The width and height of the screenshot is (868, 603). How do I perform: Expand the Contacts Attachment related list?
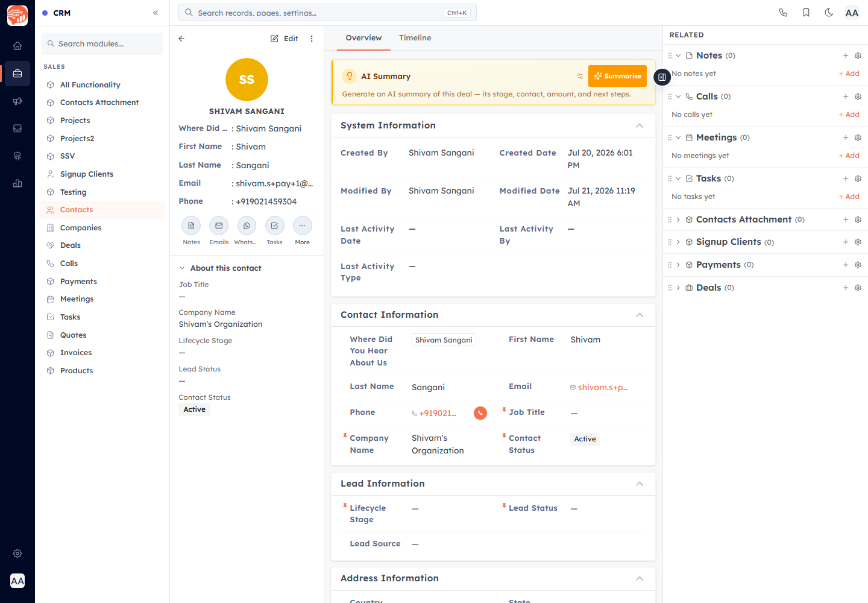coord(678,219)
